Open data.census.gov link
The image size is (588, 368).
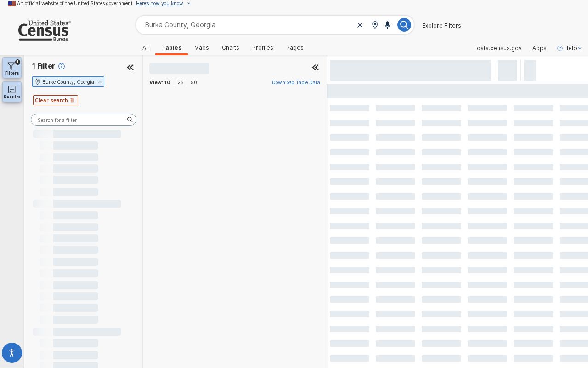pos(499,48)
